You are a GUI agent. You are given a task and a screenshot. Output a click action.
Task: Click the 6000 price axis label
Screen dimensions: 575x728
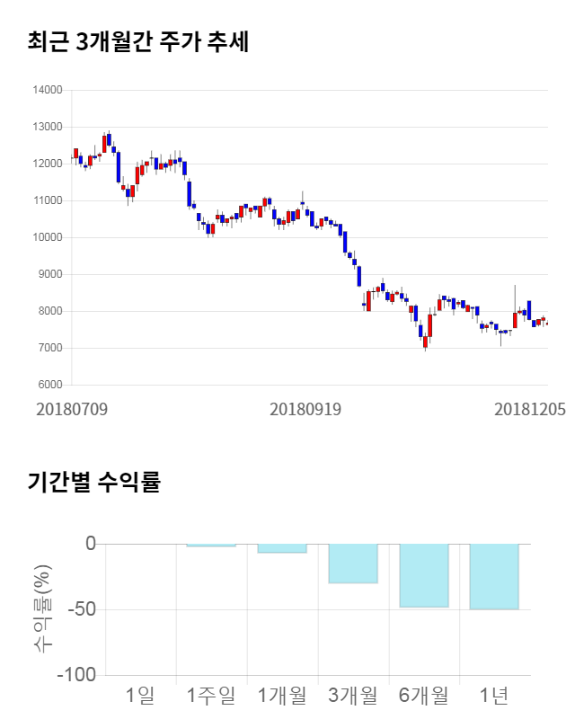(x=49, y=385)
